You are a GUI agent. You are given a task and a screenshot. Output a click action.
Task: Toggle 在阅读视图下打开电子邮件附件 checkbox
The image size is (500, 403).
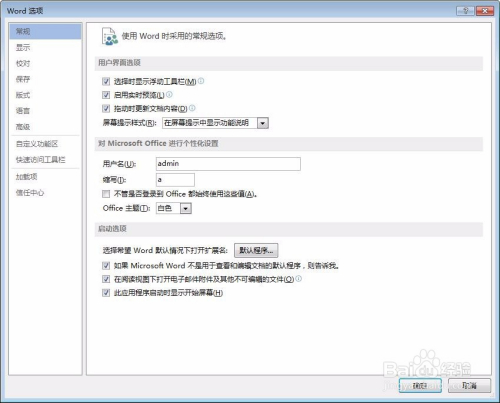[x=106, y=279]
